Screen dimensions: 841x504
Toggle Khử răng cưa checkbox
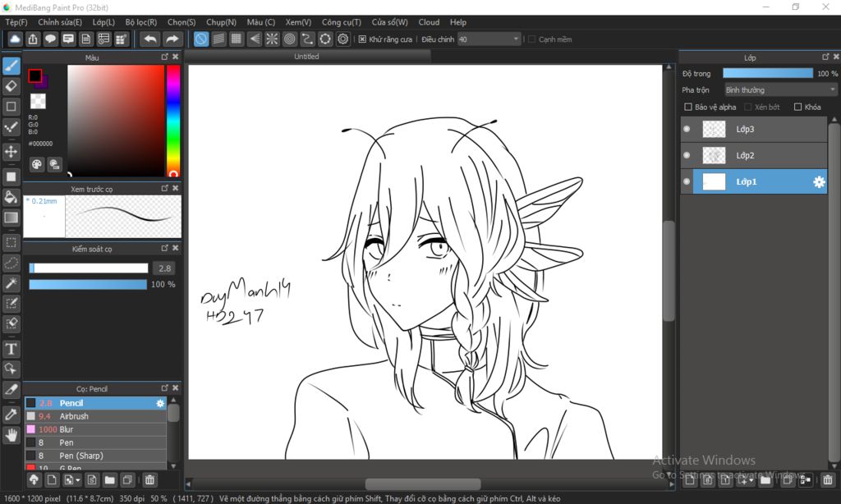pyautogui.click(x=362, y=39)
